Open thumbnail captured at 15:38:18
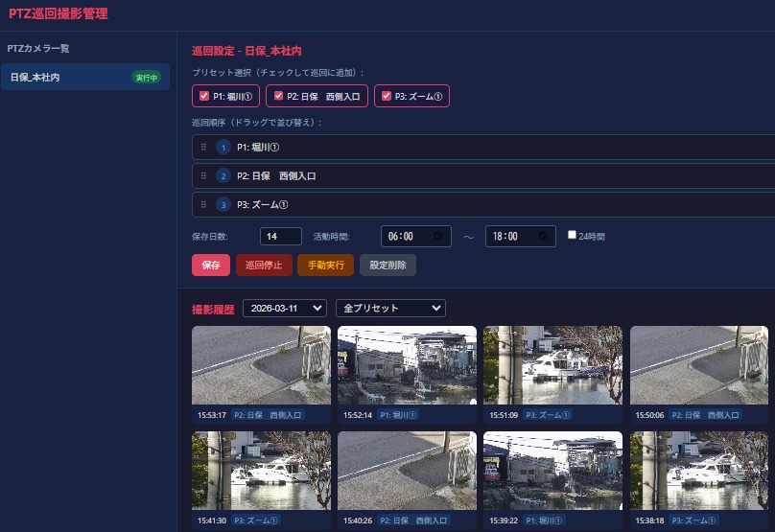 pyautogui.click(x=699, y=471)
